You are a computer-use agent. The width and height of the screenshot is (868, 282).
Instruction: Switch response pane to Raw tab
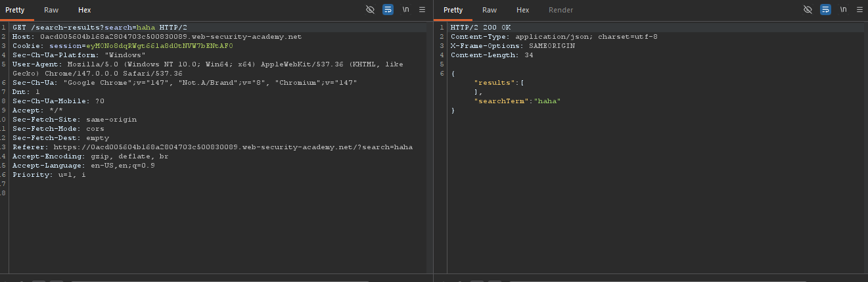click(x=489, y=10)
